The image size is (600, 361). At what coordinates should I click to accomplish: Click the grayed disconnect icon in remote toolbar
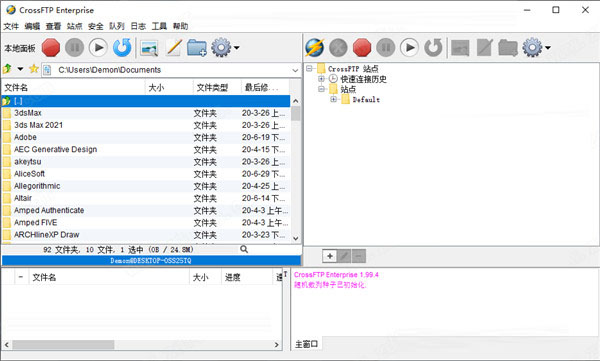[x=338, y=48]
